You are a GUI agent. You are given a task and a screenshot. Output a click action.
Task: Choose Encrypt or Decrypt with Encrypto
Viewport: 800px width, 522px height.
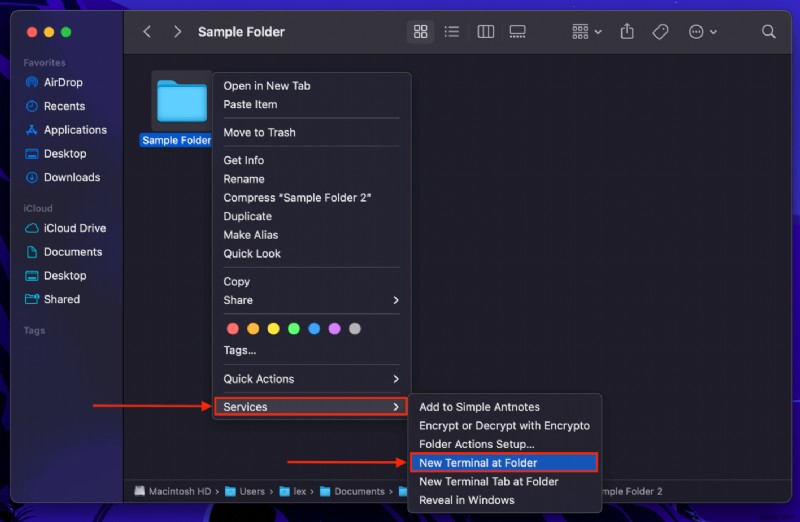(505, 426)
